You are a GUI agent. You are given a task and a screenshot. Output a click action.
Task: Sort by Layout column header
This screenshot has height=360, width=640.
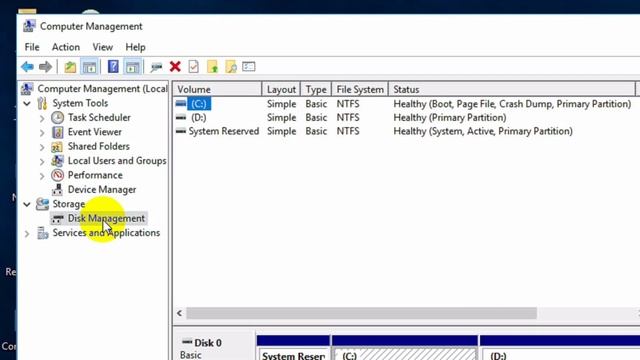(281, 89)
